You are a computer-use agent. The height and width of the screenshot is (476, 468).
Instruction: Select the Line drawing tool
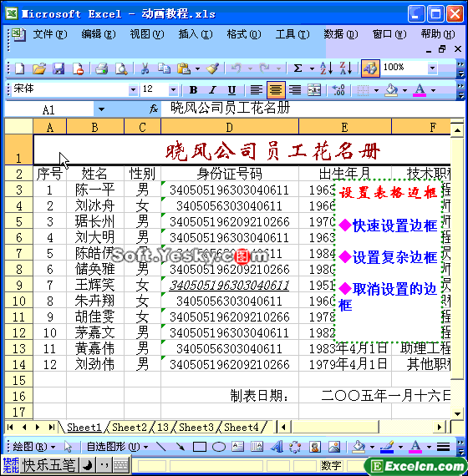click(160, 447)
